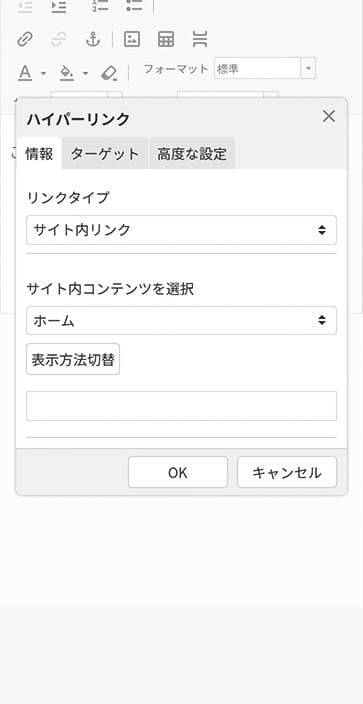
Task: Choose the background fill color bucket icon
Action: 67,73
